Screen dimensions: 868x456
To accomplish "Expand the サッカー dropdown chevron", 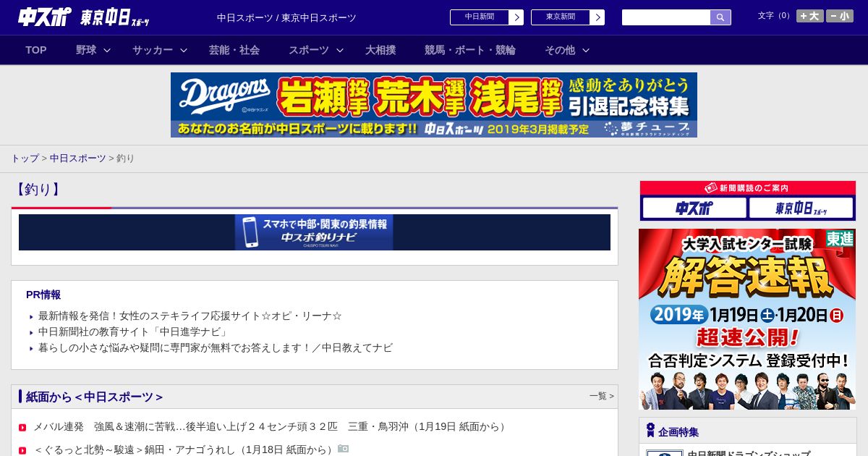I will click(184, 50).
